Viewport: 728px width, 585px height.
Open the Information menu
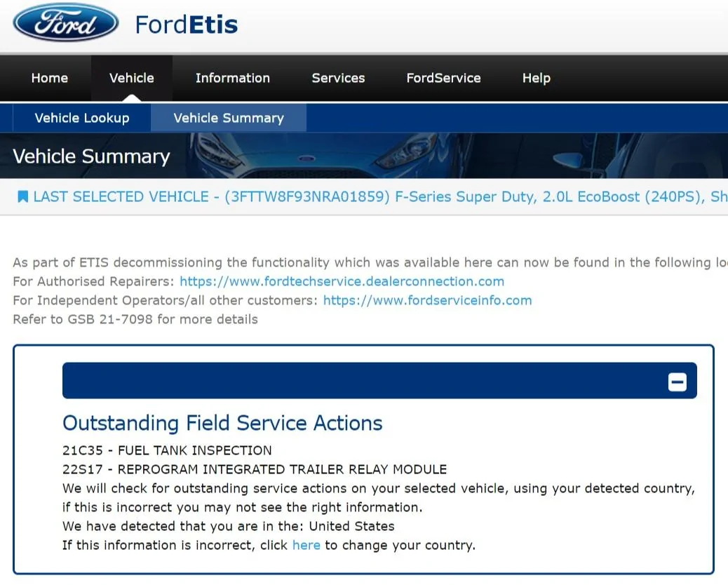[233, 78]
